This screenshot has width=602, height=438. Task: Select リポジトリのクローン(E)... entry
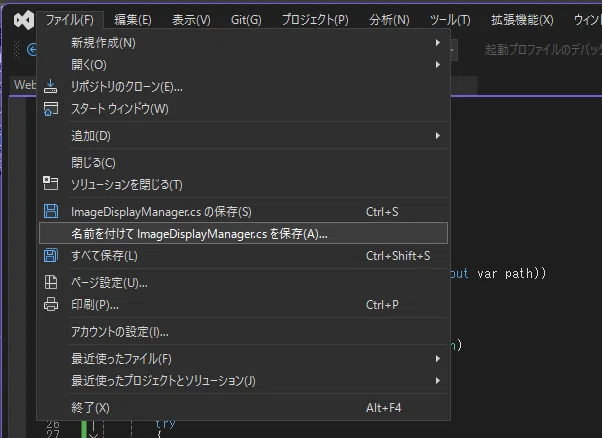coord(243,87)
